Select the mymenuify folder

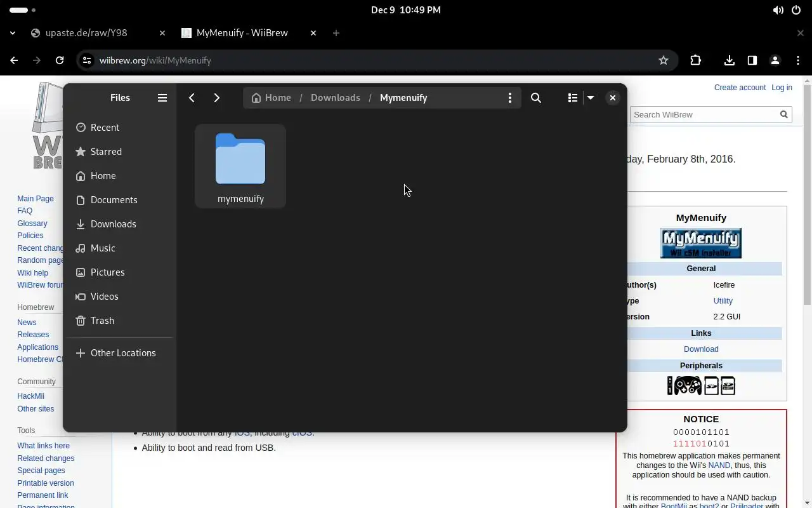point(240,166)
